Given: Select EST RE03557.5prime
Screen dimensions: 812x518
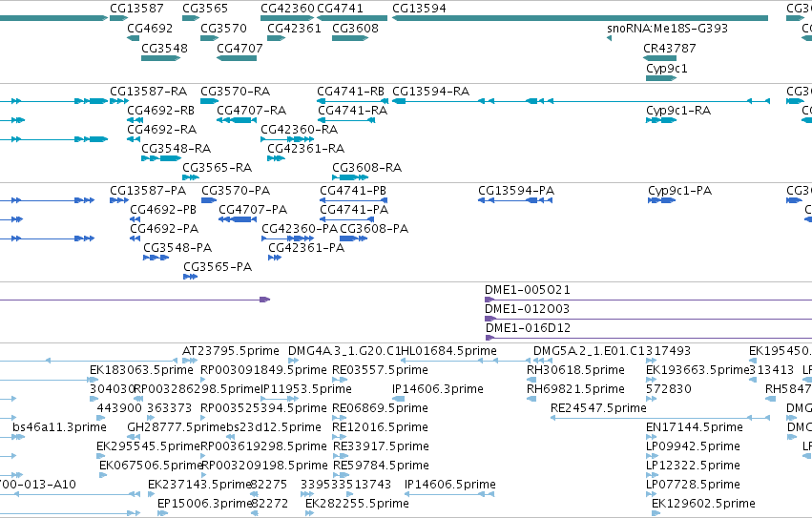Looking at the screenshot, I should [339, 381].
